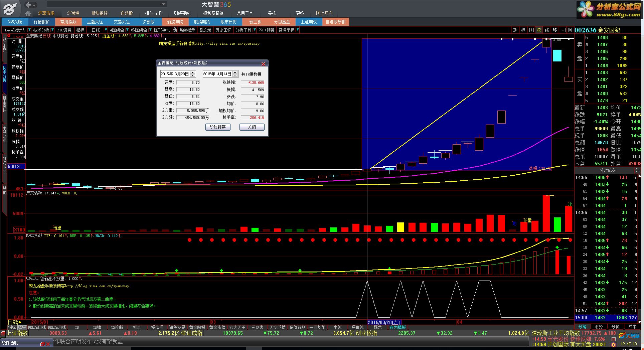The height and width of the screenshot is (350, 644).
Task: Click the 大智慧 tray icon near clock
Action: tap(629, 336)
